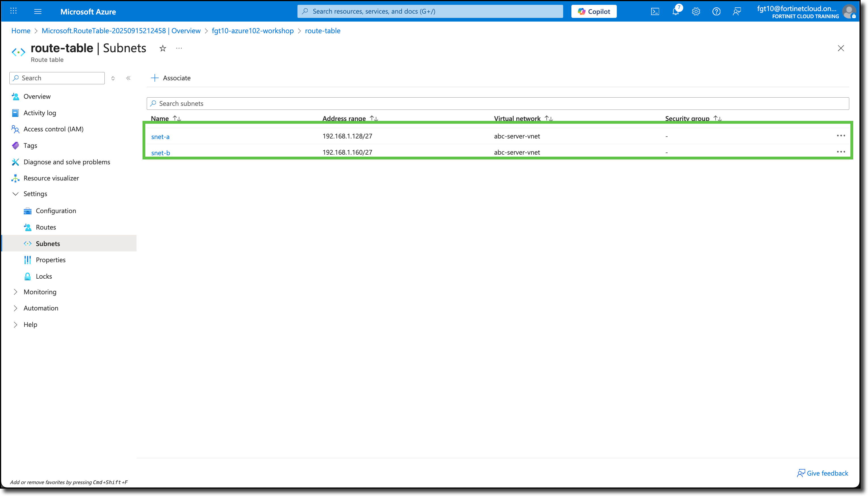
Task: Switch to the Routes settings page
Action: click(46, 227)
